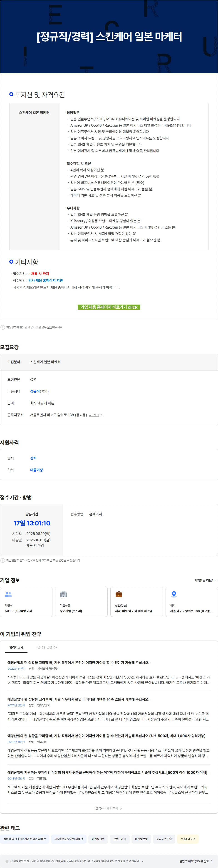Click the 정규직 employment type link
This screenshot has height=868, width=218.
point(35,391)
